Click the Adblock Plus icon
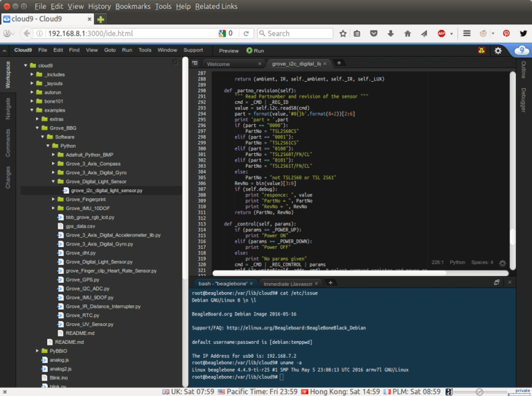This screenshot has height=396, width=532. tap(441, 33)
